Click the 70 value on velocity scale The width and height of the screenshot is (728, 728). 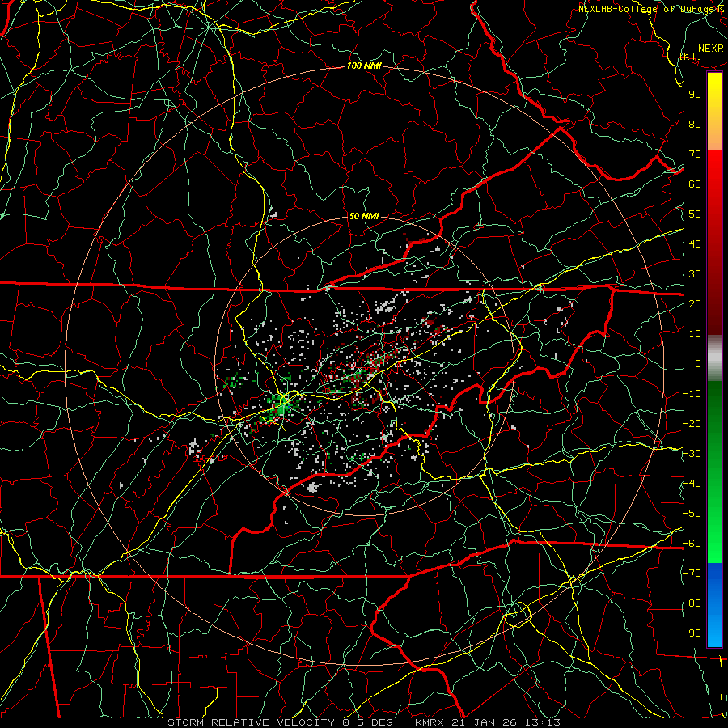coord(695,154)
